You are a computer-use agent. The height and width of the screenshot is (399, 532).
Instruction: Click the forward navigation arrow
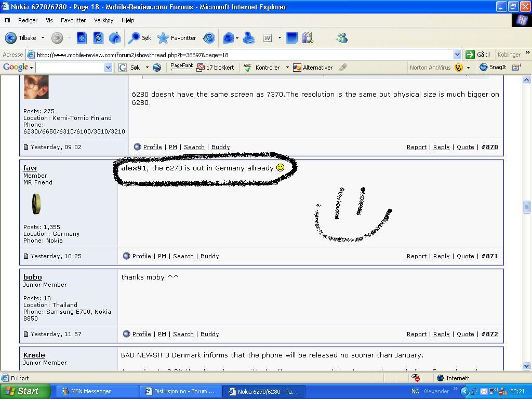[57, 38]
